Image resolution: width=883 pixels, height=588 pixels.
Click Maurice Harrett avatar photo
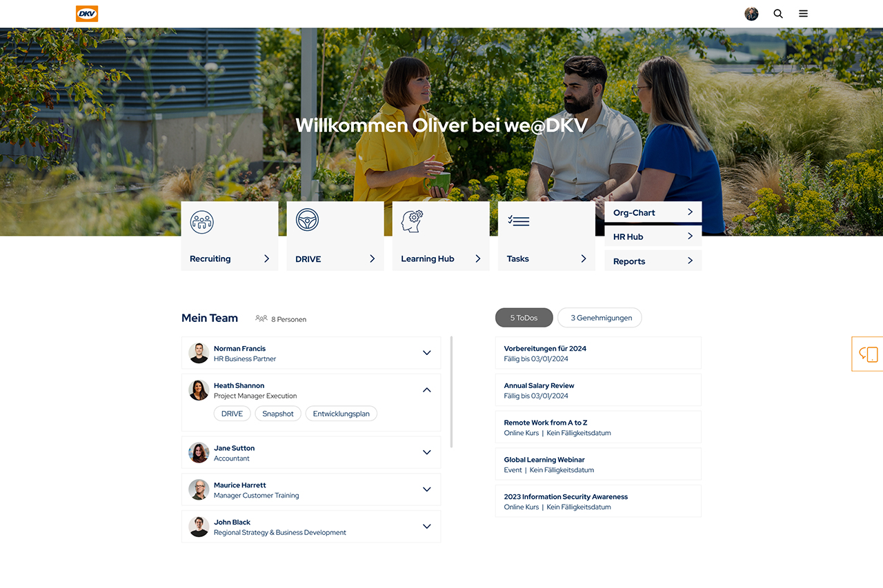199,490
